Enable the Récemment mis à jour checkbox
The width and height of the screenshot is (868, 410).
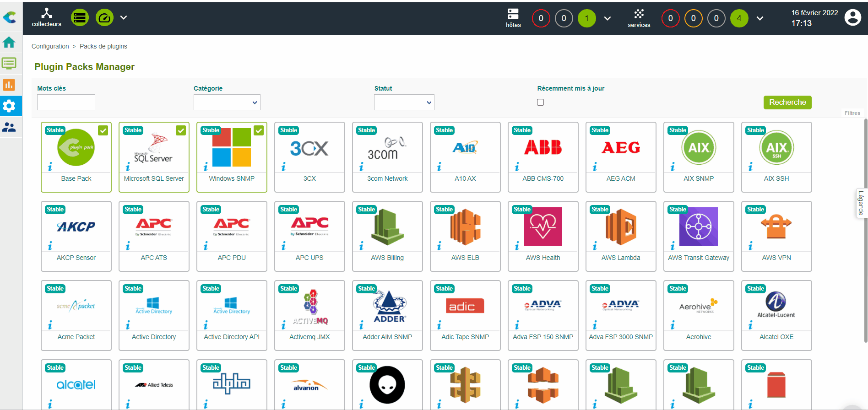(541, 102)
